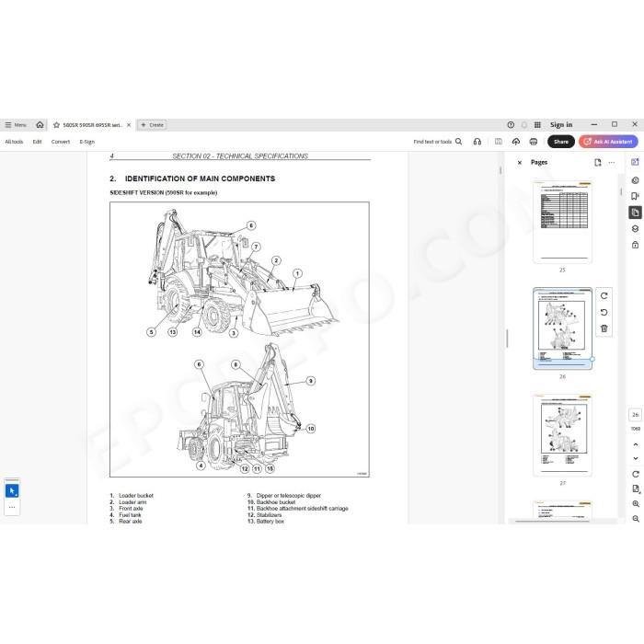Image resolution: width=644 pixels, height=644 pixels.
Task: Click the Pages panel collapse handle
Action: coord(507,338)
